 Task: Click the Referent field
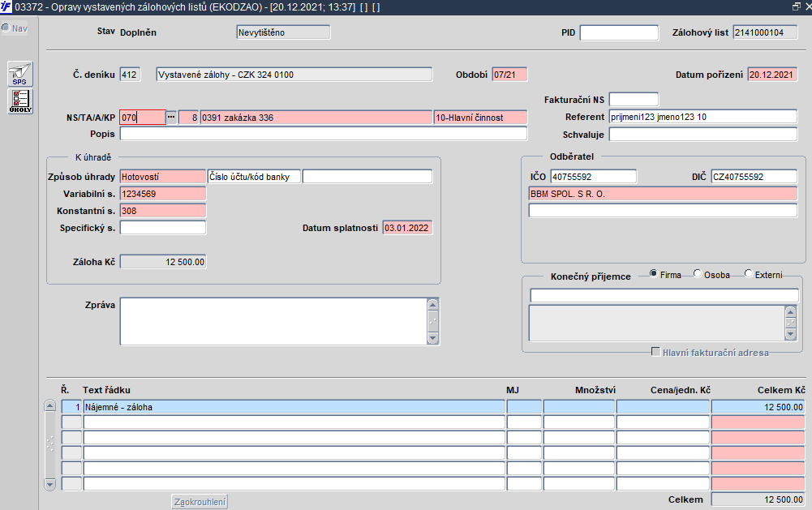tap(703, 117)
